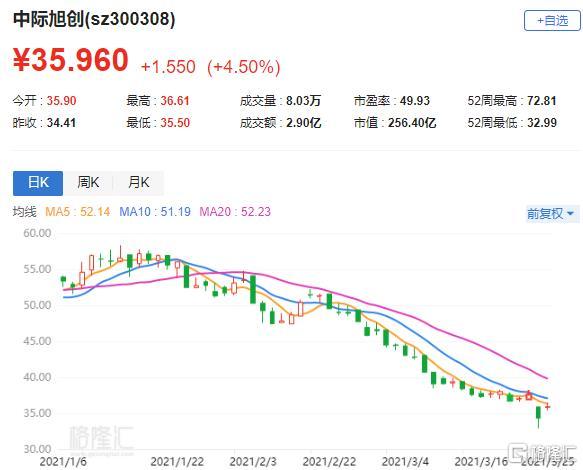Click the 2021/3/4 date label
The image size is (583, 470).
(405, 462)
